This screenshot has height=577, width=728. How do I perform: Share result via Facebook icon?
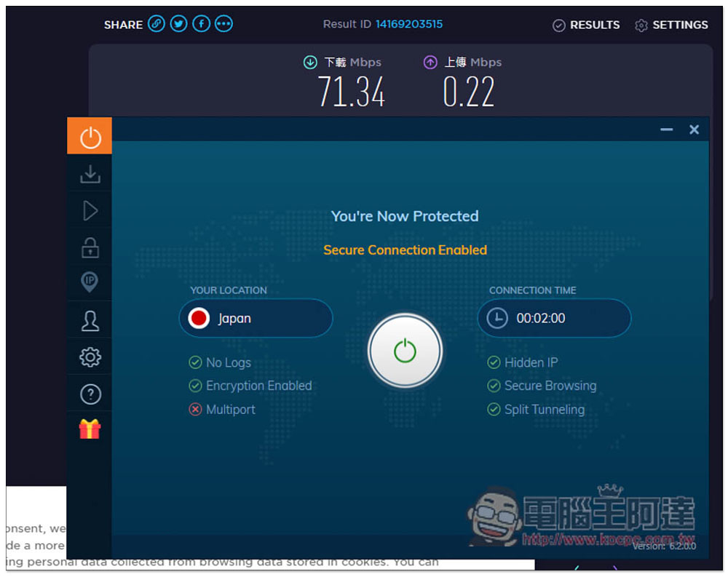(201, 24)
